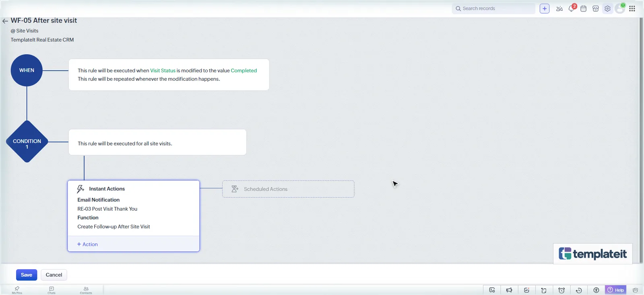Open the calendar icon in top bar
This screenshot has width=644, height=295.
[x=583, y=8]
